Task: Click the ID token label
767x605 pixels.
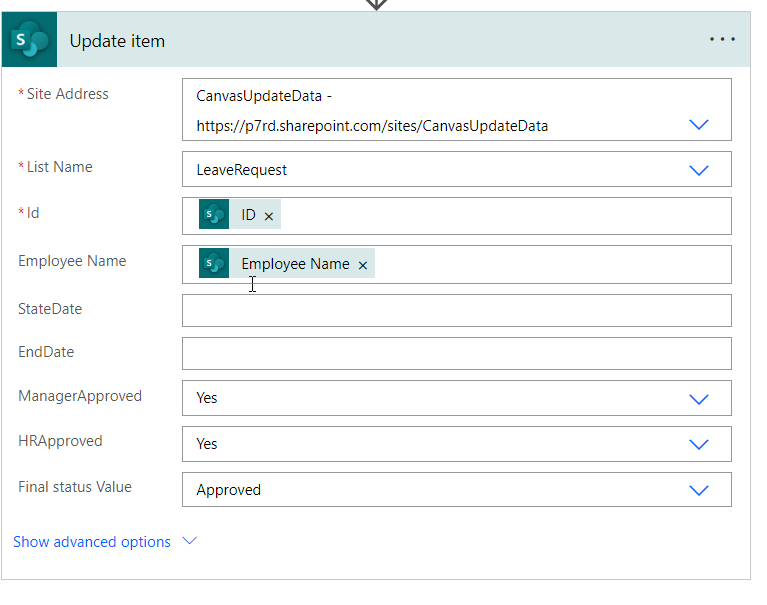Action: pos(248,215)
